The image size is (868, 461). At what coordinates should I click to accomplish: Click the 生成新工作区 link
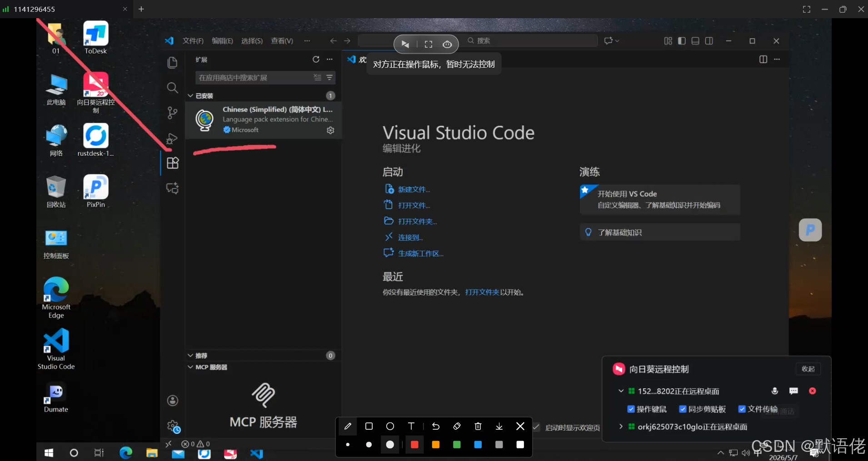[x=421, y=253]
